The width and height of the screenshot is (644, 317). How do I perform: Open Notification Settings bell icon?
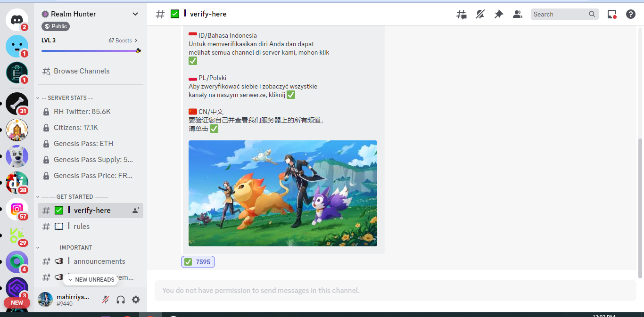[x=480, y=15]
